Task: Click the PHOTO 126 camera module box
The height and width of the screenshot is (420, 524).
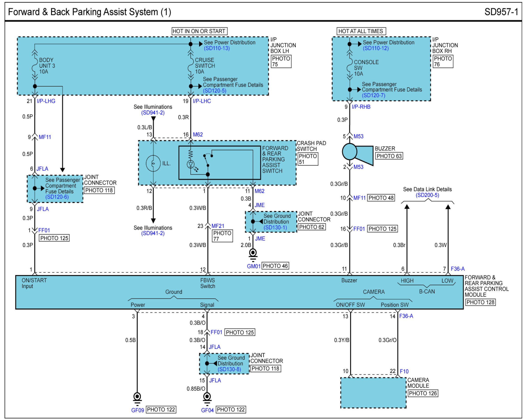Action: [423, 393]
